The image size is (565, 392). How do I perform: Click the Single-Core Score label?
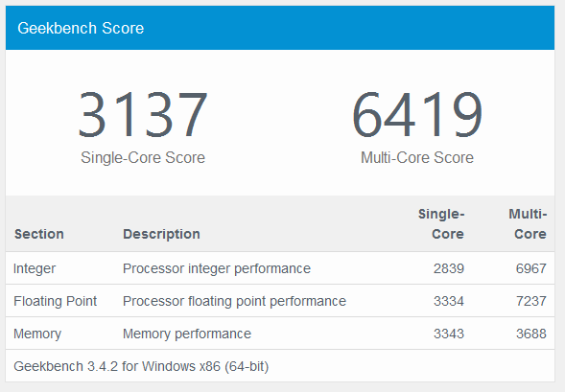pos(143,158)
